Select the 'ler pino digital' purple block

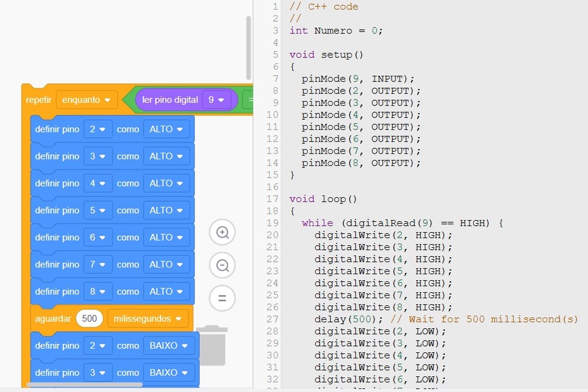[169, 100]
